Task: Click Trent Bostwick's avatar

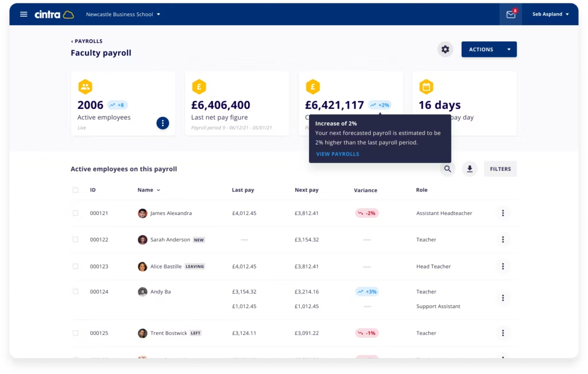Action: tap(142, 333)
